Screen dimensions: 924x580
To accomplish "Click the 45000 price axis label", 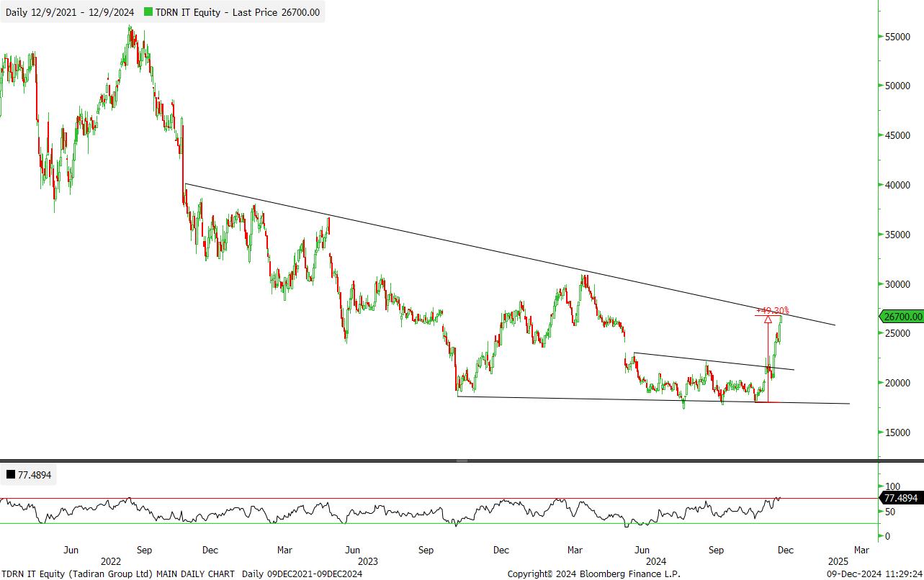I will click(898, 135).
